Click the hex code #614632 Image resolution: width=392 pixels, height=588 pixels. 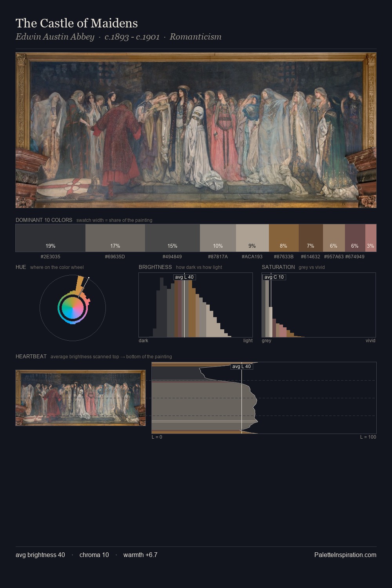[x=310, y=257]
